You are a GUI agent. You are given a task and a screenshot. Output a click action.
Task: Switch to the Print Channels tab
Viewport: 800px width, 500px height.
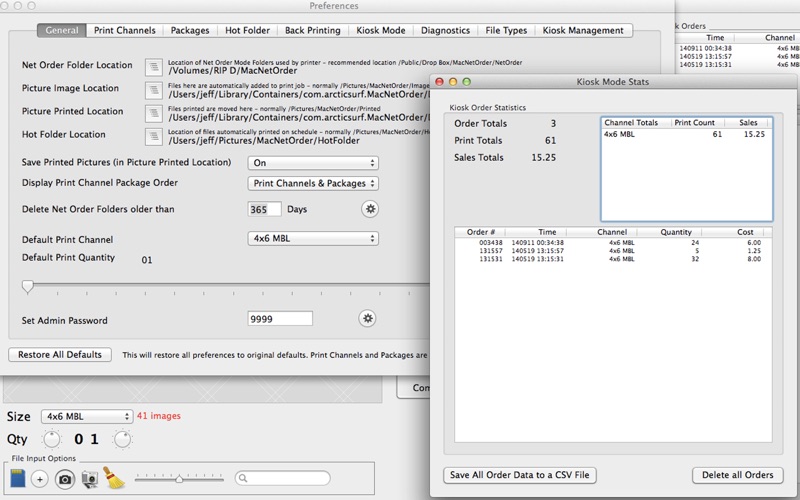(124, 30)
